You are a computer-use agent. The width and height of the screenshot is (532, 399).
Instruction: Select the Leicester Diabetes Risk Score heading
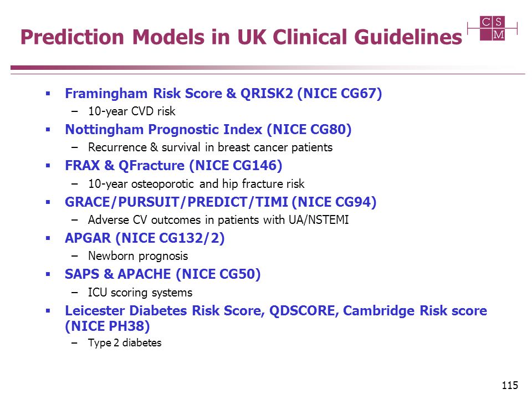276,310
